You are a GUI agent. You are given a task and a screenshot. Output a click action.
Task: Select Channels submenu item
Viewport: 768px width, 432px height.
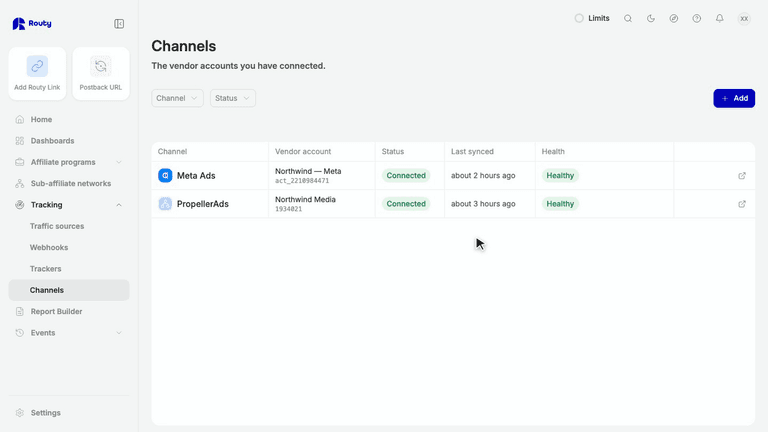click(x=69, y=290)
